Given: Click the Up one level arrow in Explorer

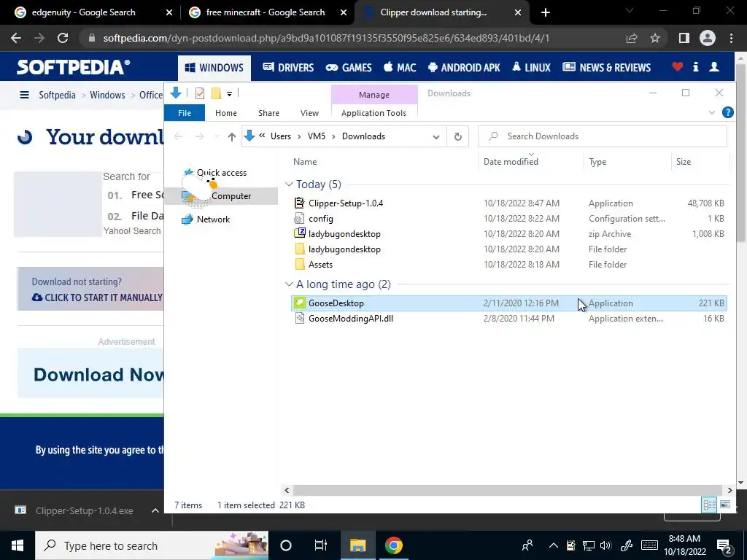Looking at the screenshot, I should 231,136.
